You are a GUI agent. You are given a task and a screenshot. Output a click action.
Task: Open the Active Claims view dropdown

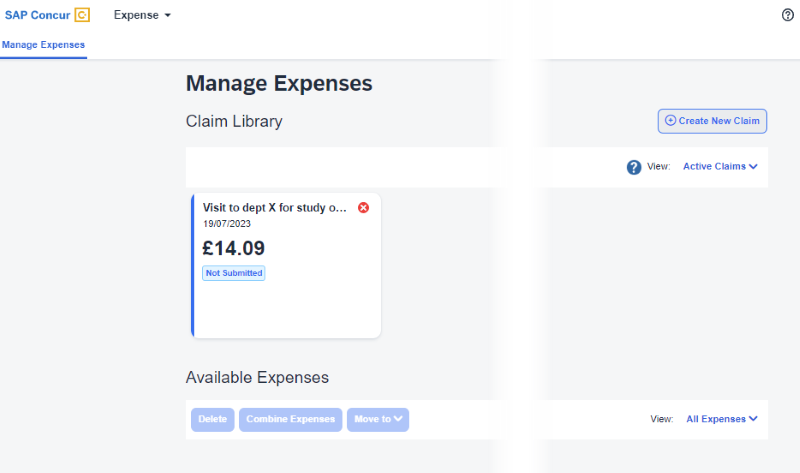click(x=720, y=167)
